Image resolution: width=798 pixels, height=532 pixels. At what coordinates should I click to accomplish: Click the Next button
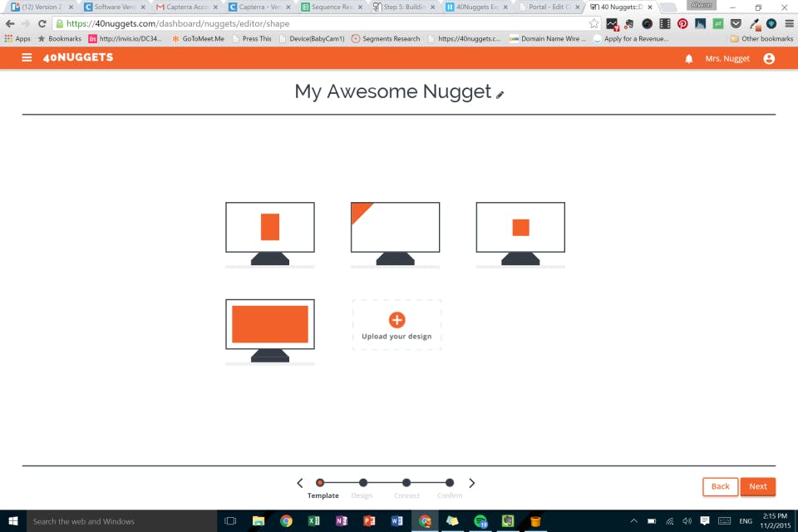tap(758, 486)
